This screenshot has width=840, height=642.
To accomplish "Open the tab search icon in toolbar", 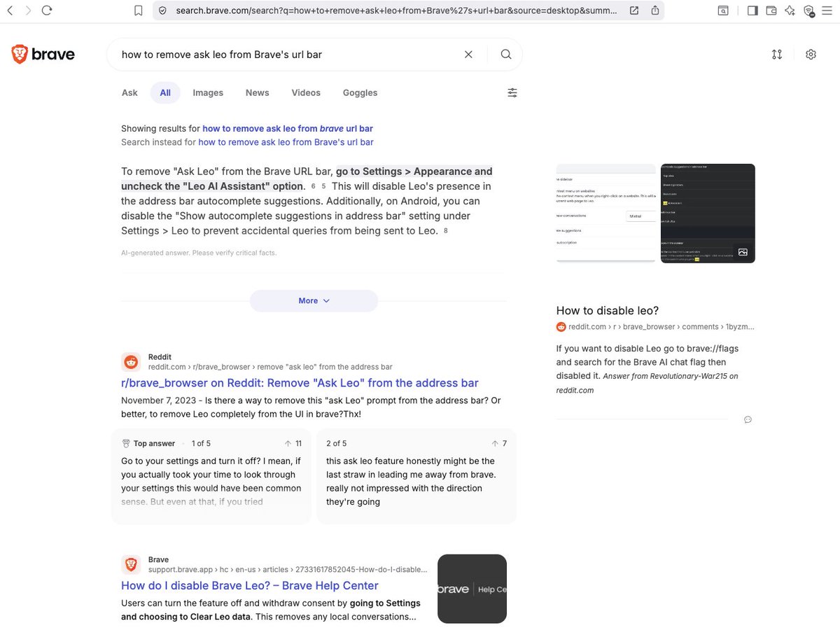I will pos(722,11).
